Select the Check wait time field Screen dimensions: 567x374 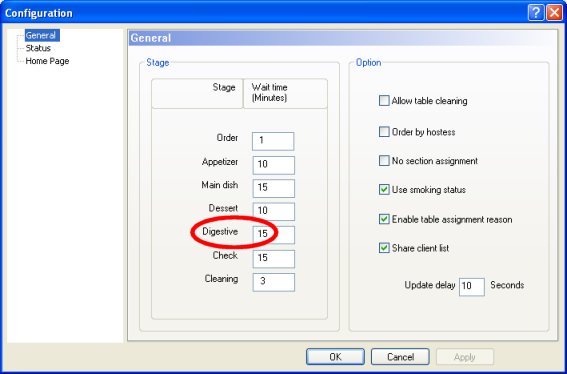[274, 258]
